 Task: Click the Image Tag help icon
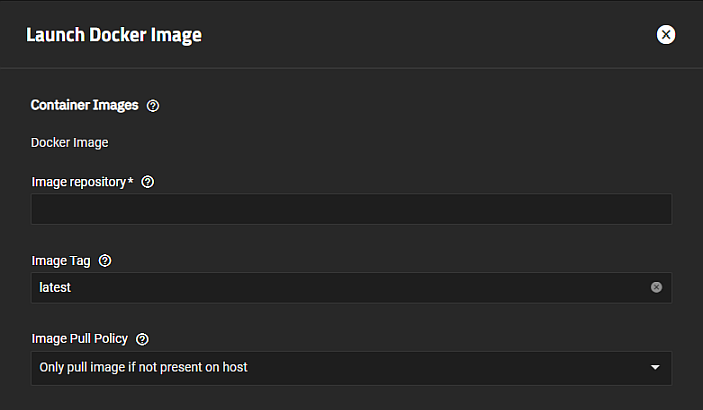105,260
